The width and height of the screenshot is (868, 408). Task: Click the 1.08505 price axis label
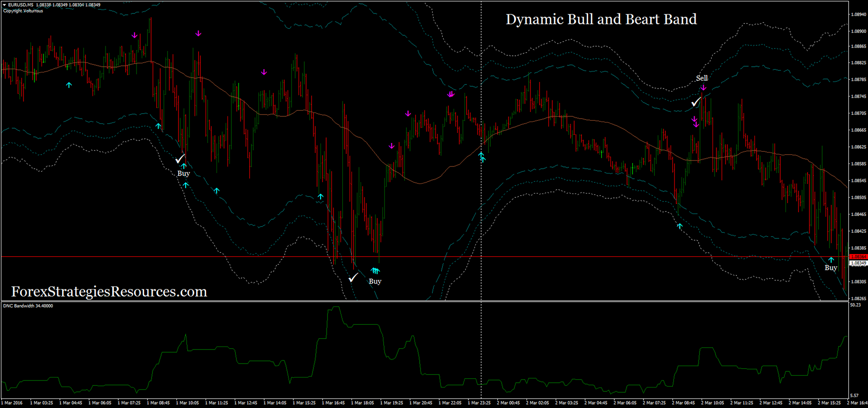(x=858, y=197)
